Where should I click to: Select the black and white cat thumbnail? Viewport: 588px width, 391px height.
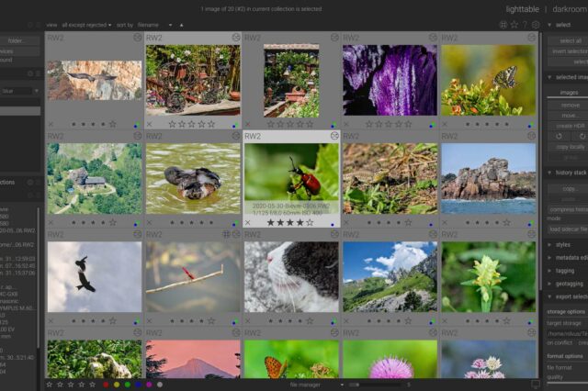tap(291, 277)
